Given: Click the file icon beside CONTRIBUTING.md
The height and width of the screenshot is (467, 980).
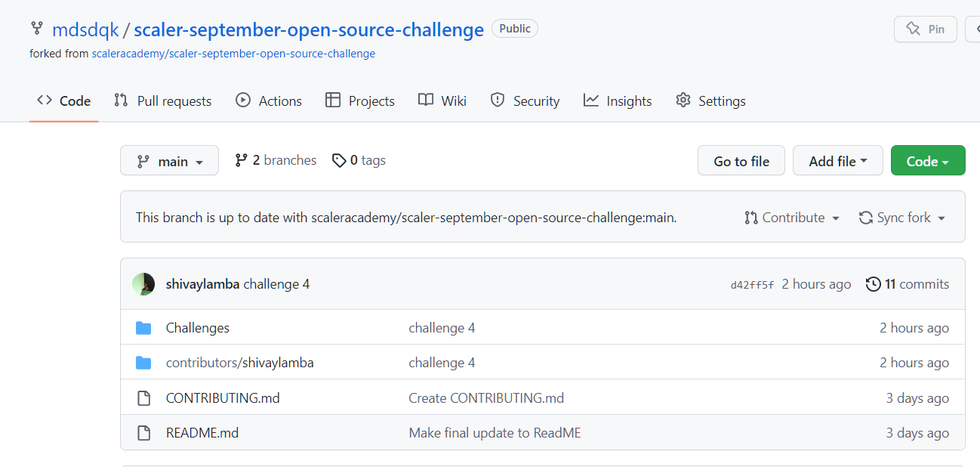Looking at the screenshot, I should point(143,397).
